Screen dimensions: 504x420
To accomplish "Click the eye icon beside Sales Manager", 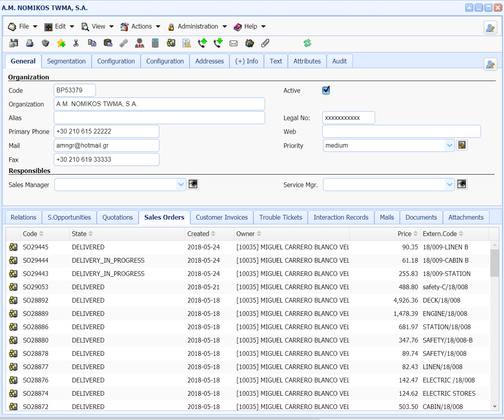I will point(193,184).
